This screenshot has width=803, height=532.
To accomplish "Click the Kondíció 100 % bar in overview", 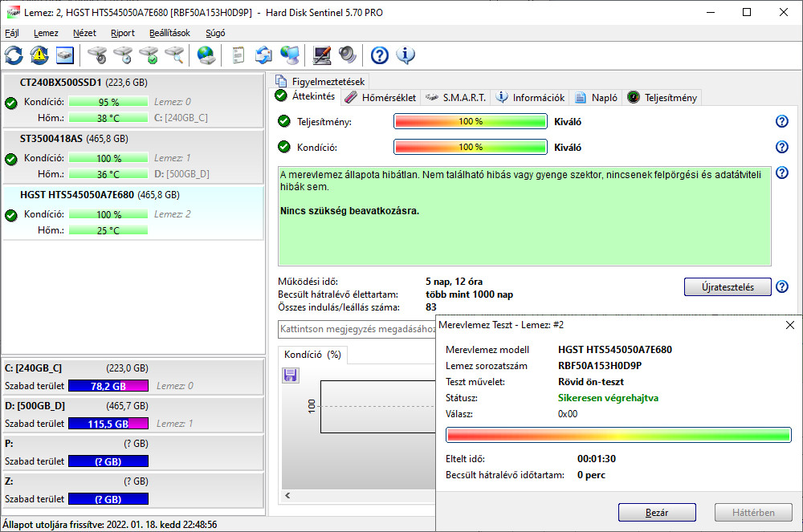I will point(470,147).
